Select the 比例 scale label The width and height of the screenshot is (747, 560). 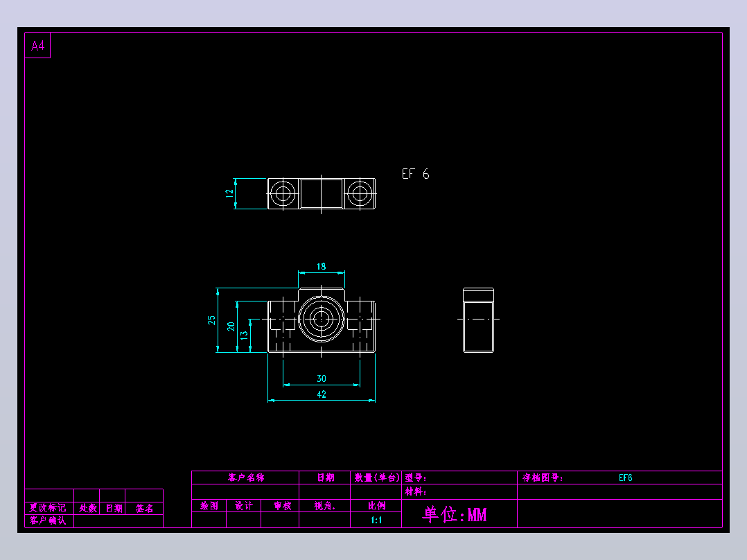tap(376, 506)
